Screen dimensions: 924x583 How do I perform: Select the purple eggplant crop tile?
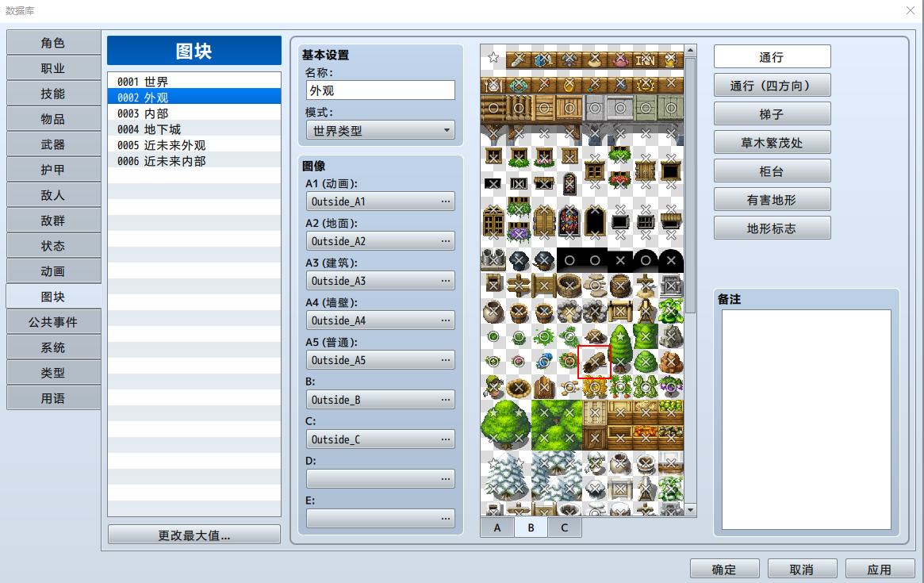tap(672, 389)
